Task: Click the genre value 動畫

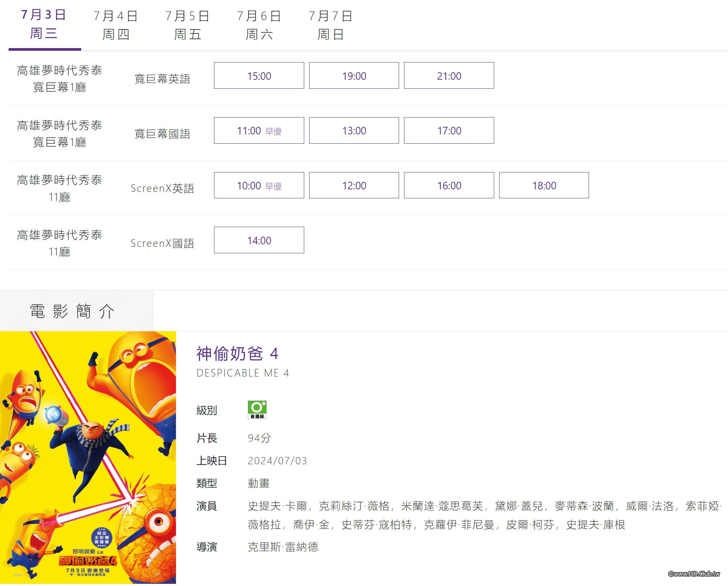Action: point(259,483)
